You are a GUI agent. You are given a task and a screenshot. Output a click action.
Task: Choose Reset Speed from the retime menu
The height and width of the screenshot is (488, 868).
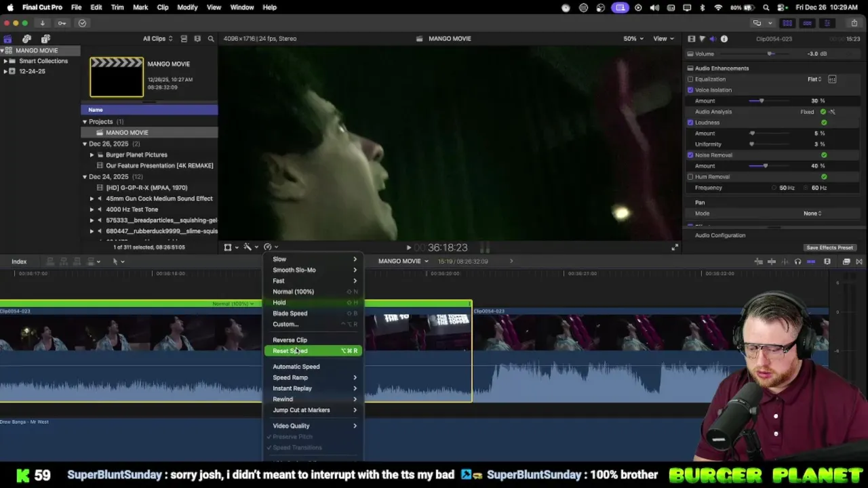click(313, 351)
